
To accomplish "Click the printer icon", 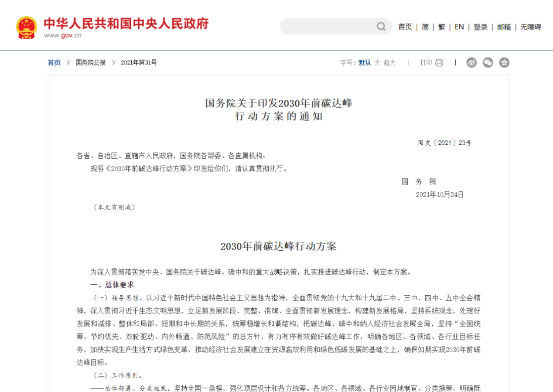I will point(439,63).
